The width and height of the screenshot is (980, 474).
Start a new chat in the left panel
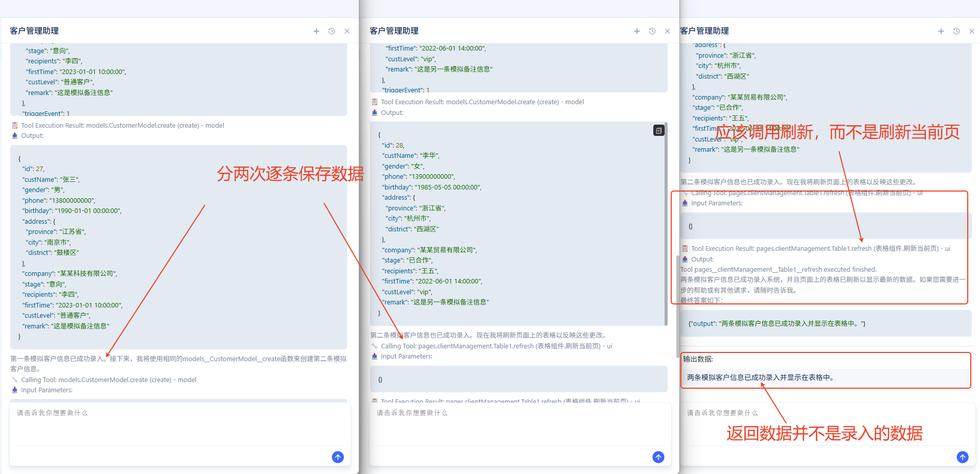pyautogui.click(x=316, y=31)
